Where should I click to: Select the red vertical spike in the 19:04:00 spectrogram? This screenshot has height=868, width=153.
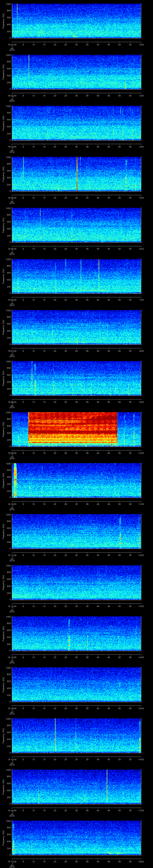click(x=77, y=174)
